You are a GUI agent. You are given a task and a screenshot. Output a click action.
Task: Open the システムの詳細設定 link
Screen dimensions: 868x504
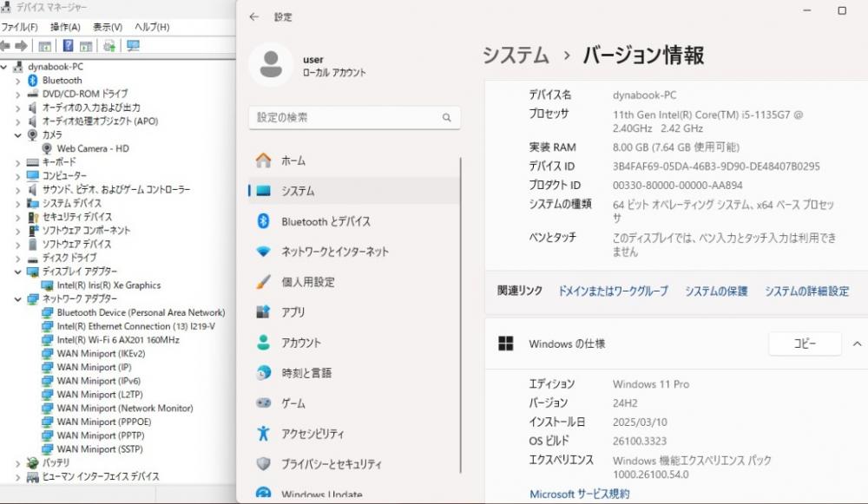pyautogui.click(x=806, y=291)
